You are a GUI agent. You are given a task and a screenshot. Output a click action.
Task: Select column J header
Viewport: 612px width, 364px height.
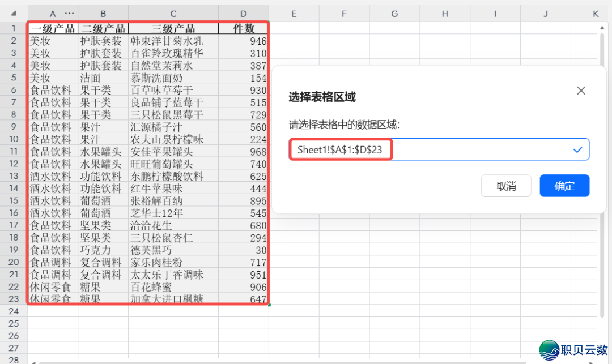pyautogui.click(x=546, y=14)
